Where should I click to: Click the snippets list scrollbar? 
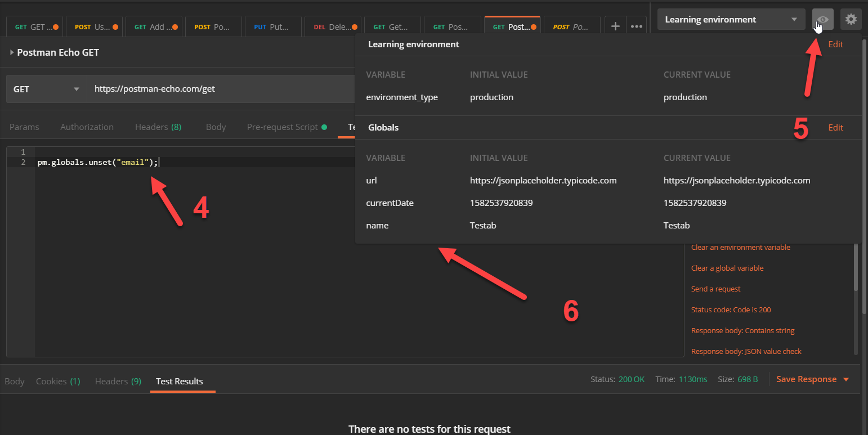[856, 267]
